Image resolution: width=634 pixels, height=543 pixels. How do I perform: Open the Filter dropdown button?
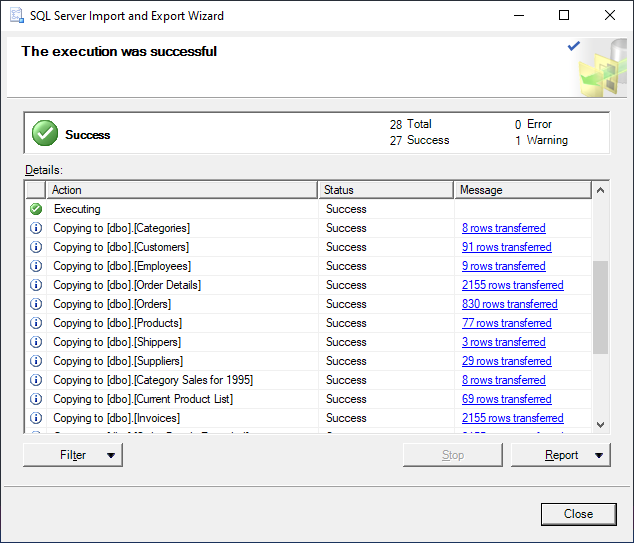(73, 455)
